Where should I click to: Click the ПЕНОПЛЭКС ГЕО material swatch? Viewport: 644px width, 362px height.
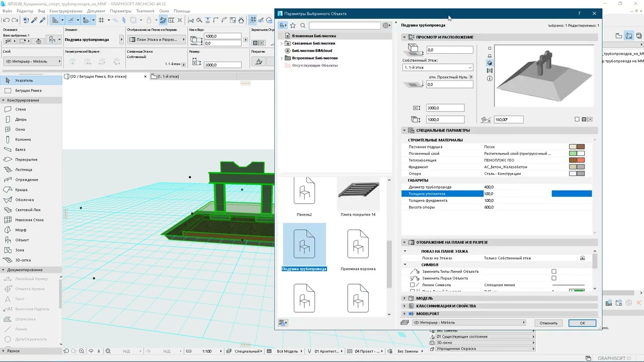(577, 160)
